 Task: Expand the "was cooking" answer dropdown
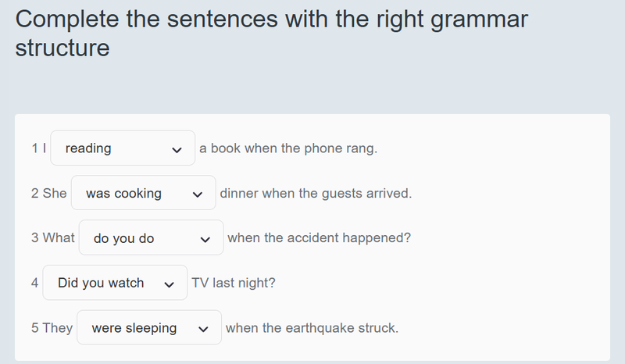point(143,194)
